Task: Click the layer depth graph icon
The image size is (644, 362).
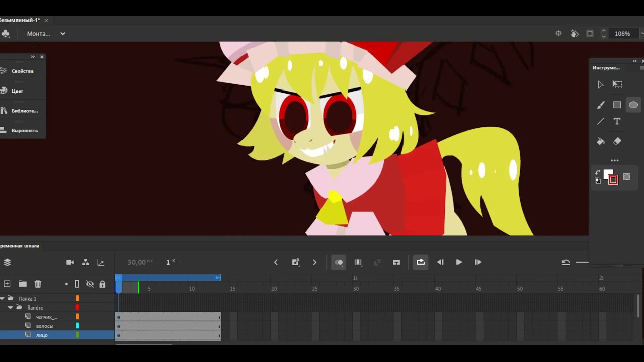Action: (101, 262)
